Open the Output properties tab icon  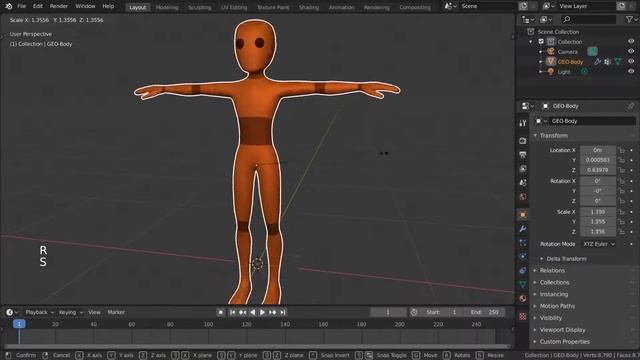point(523,155)
